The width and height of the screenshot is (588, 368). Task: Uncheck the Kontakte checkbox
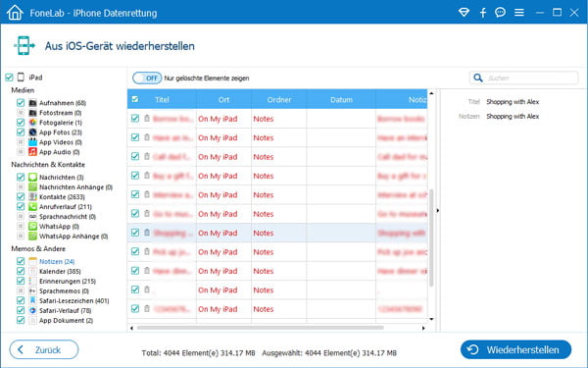[x=21, y=196]
